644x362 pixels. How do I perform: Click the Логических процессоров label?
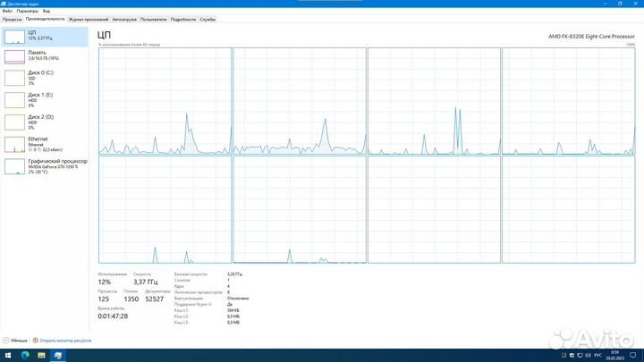point(199,292)
